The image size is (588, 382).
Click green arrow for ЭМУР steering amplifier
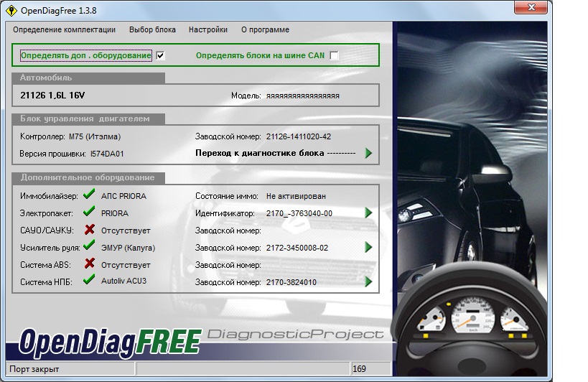click(x=368, y=247)
